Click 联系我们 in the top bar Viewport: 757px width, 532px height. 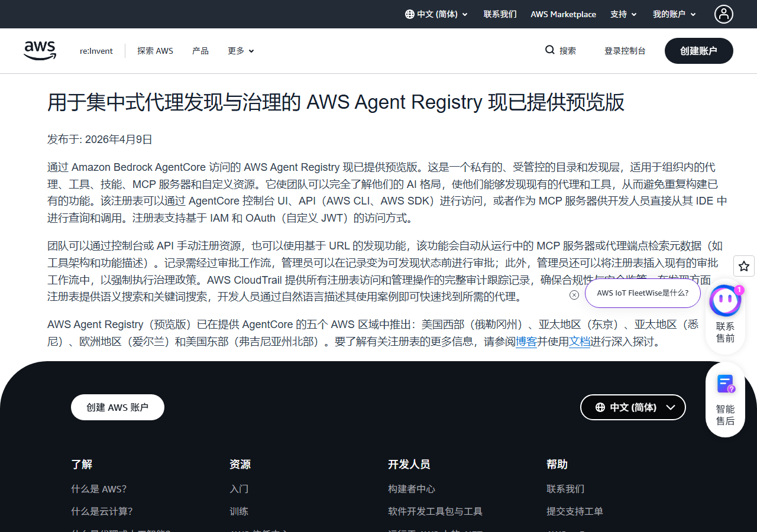(x=500, y=14)
